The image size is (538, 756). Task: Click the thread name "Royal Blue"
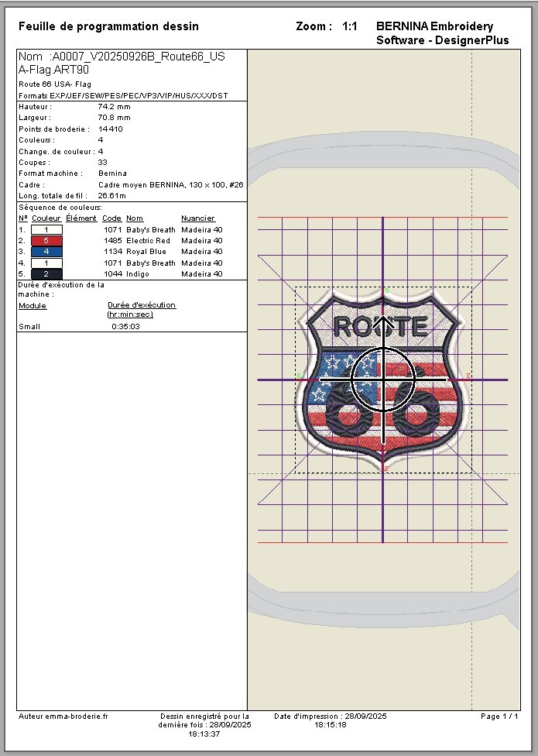pyautogui.click(x=146, y=252)
